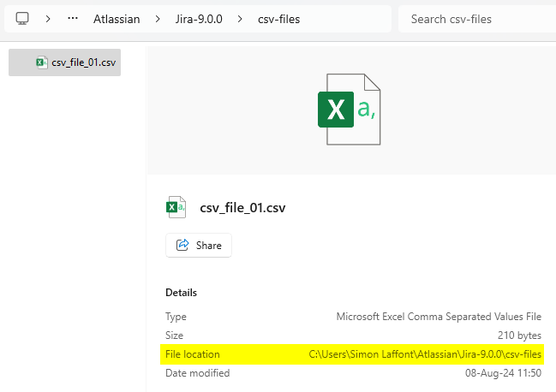Expand the chevron between Jira-9.0.0 and csv-files
The height and width of the screenshot is (392, 556).
[x=240, y=19]
